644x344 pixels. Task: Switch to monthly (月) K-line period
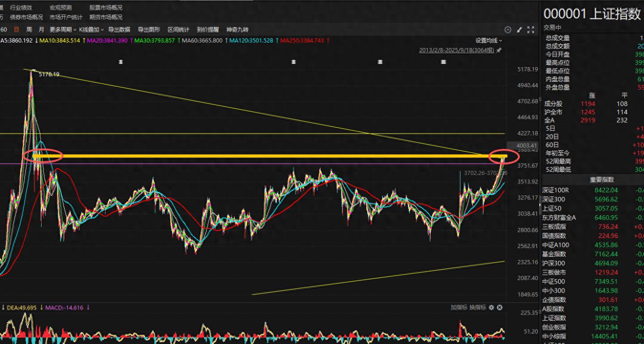coord(42,30)
